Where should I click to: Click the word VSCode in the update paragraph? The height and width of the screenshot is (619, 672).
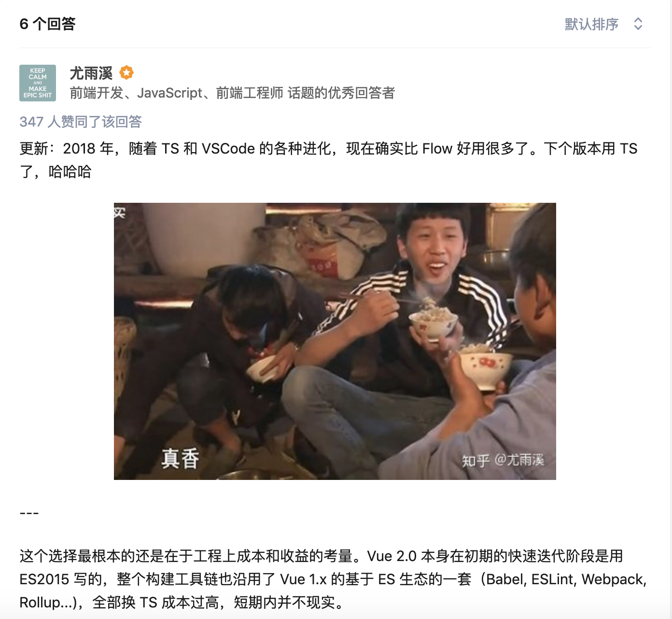[228, 149]
